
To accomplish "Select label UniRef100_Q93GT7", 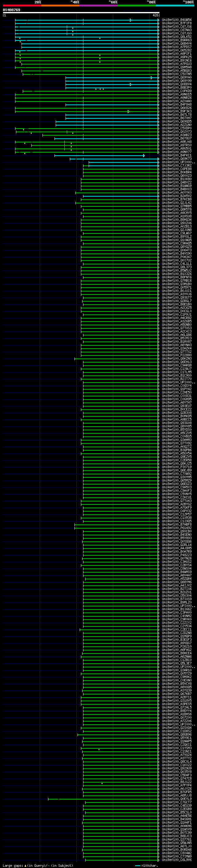I will coord(176,297).
